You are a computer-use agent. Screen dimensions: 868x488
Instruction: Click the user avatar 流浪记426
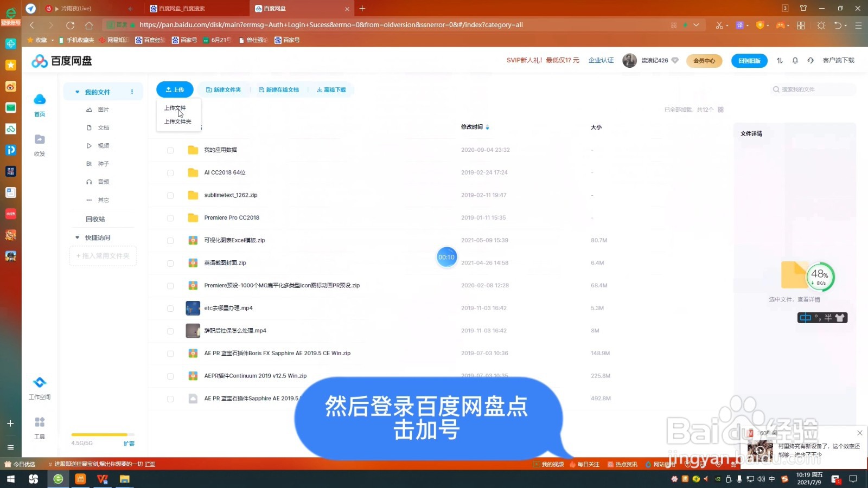pos(629,61)
